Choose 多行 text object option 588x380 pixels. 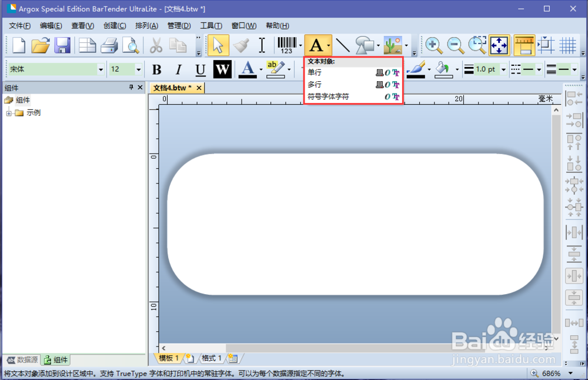(353, 84)
